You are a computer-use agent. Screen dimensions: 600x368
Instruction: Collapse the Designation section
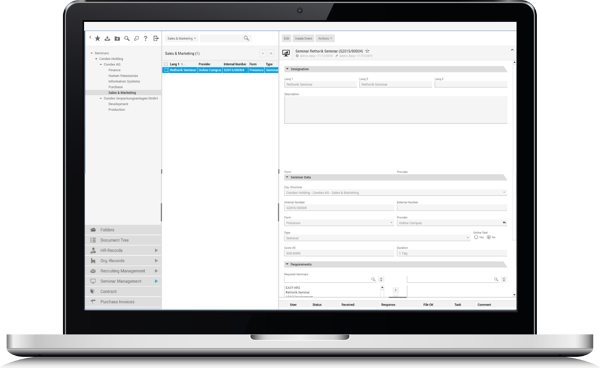coord(287,69)
